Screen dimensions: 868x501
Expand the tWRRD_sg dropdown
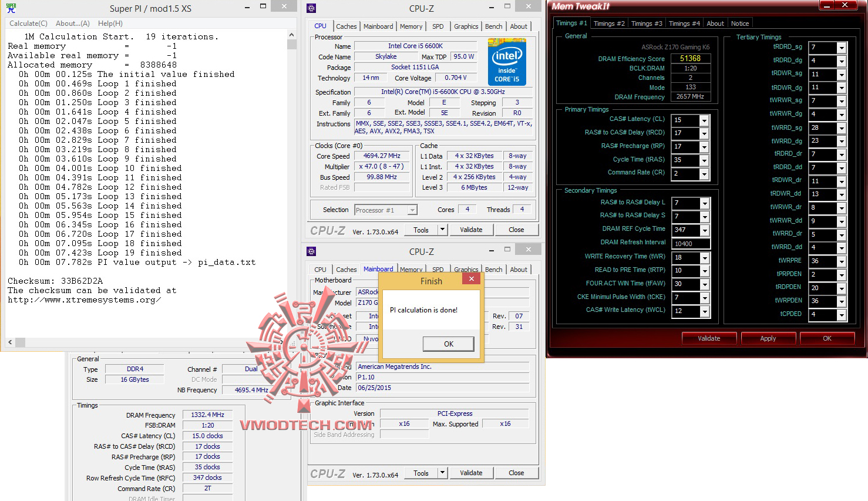coord(842,128)
